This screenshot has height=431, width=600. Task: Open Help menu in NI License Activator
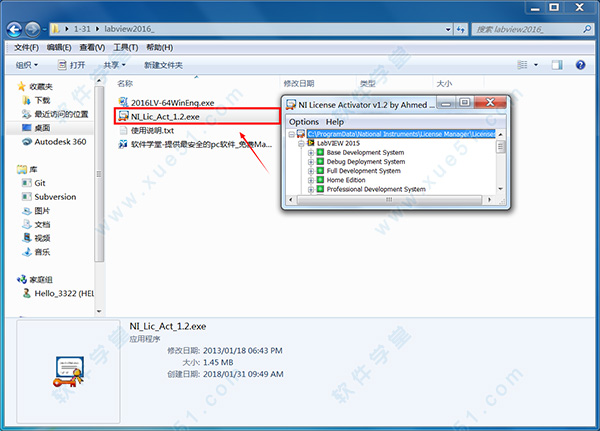click(335, 122)
